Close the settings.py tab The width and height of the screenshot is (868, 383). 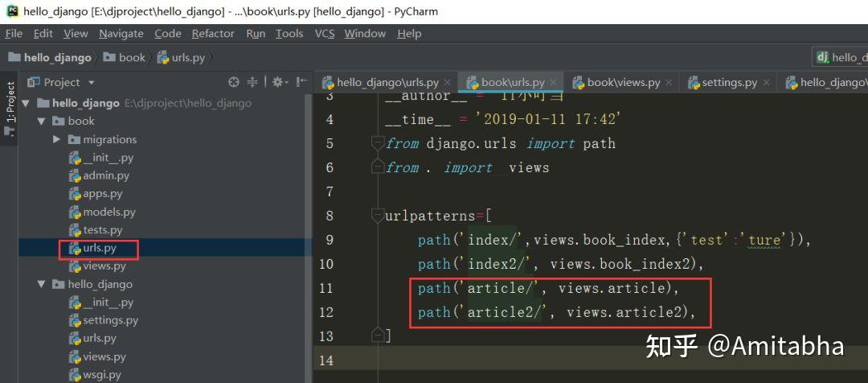pos(766,83)
